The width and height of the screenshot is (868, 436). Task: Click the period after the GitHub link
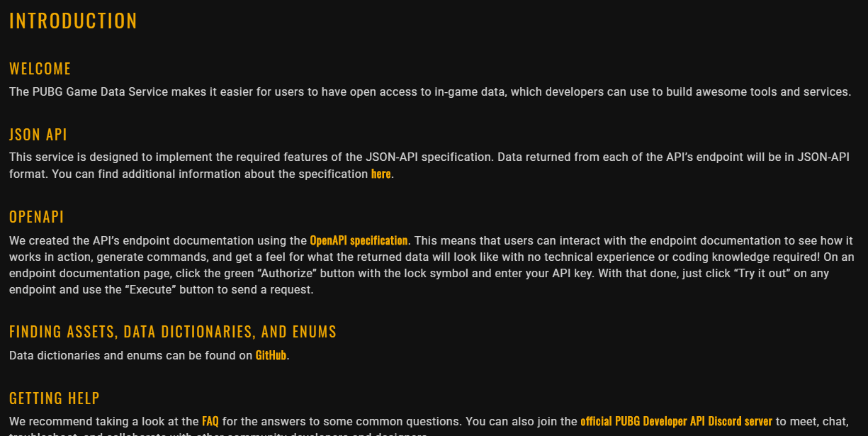pos(286,356)
